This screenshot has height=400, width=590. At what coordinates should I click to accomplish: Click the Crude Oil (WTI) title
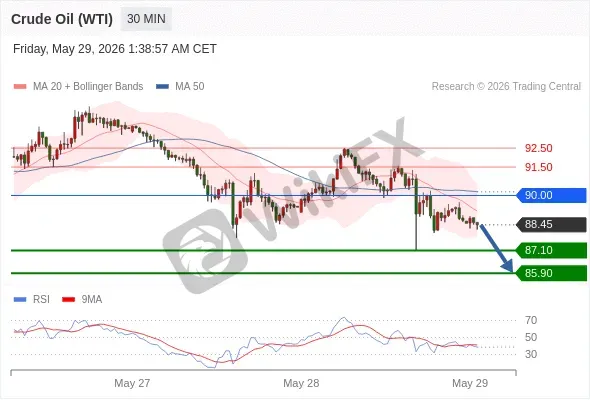click(x=62, y=19)
